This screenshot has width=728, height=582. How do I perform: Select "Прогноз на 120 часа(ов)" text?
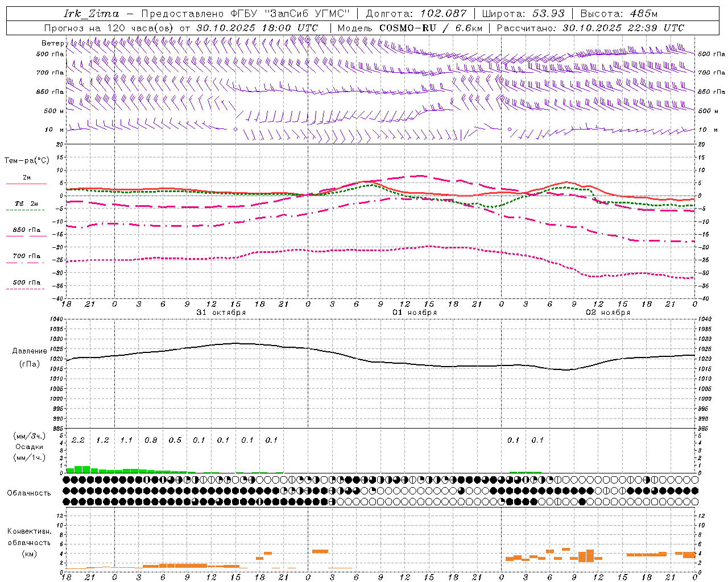[x=109, y=28]
